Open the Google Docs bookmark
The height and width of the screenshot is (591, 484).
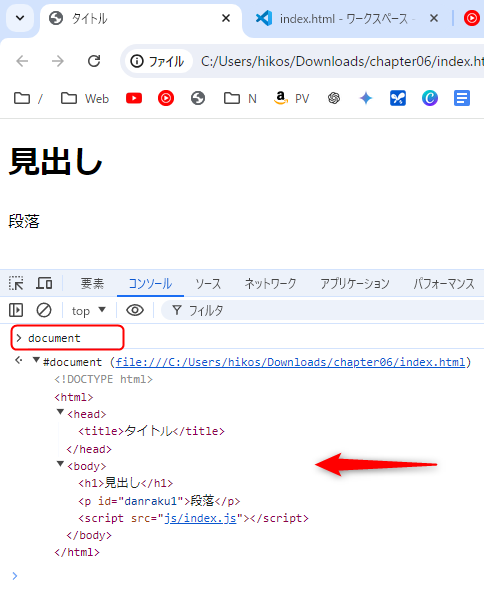[462, 98]
